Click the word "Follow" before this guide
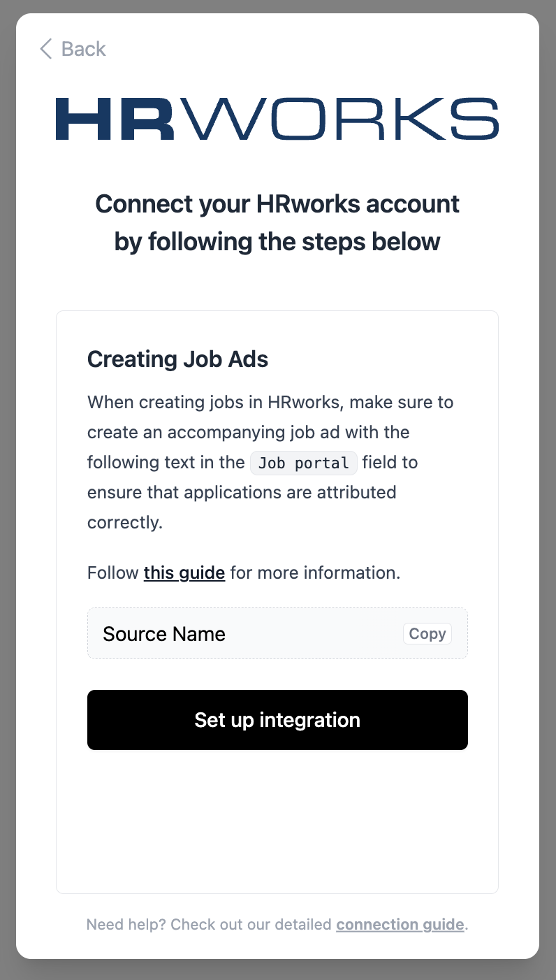The height and width of the screenshot is (980, 556). (x=112, y=573)
